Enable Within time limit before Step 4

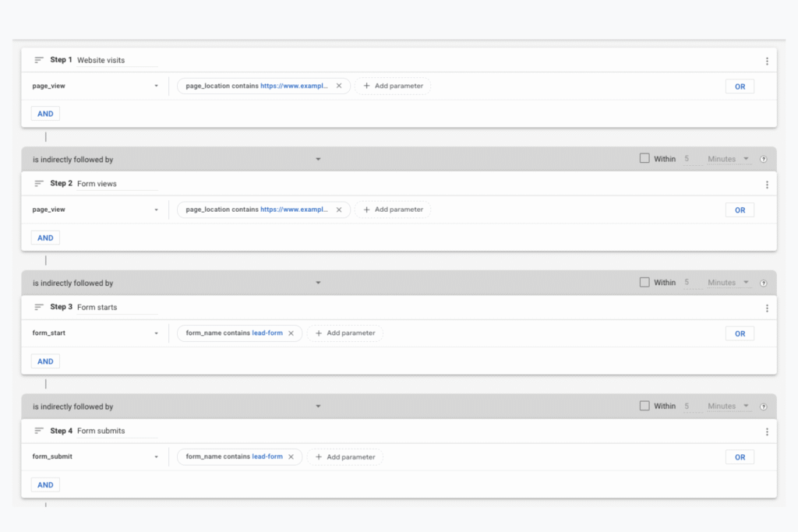click(x=644, y=405)
